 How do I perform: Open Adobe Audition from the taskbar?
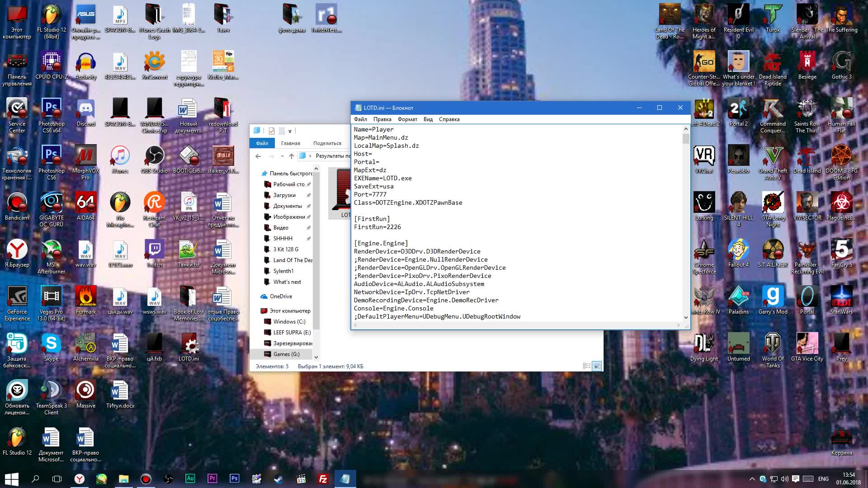(190, 479)
